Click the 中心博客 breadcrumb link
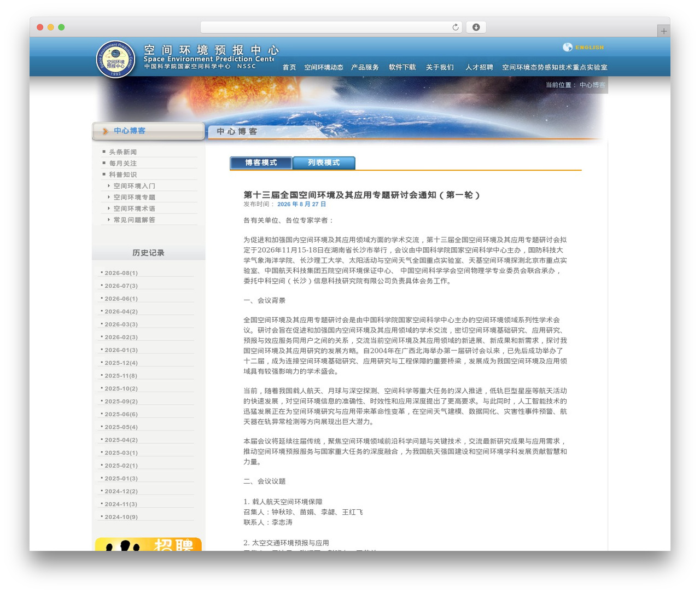 592,85
